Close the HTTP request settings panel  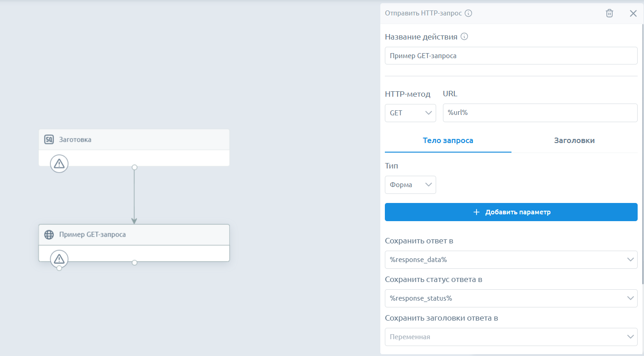(x=633, y=13)
